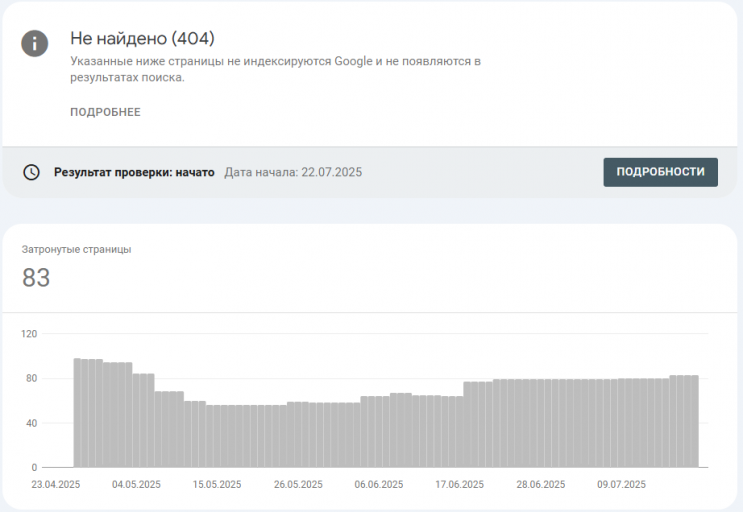
Task: Click the affected pages count 83
Action: (36, 278)
